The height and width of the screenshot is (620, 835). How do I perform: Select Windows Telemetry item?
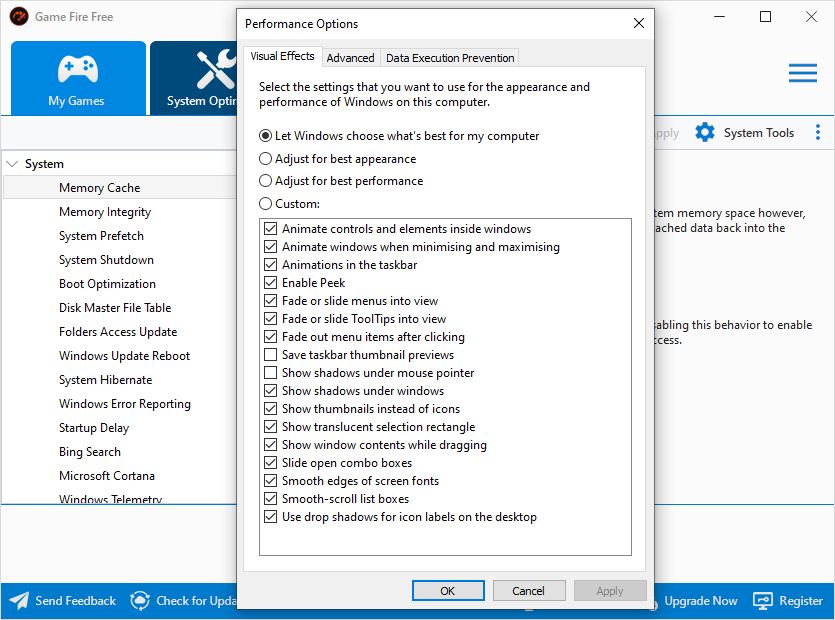110,499
